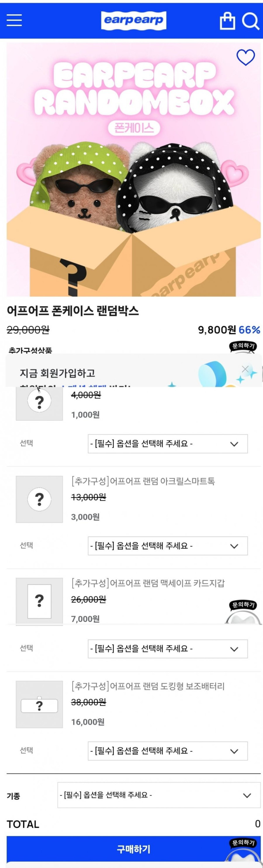Tap the 랜덤 아크릴스마트톡 thumbnail
Viewport: 263px width, 868px height.
click(x=39, y=499)
